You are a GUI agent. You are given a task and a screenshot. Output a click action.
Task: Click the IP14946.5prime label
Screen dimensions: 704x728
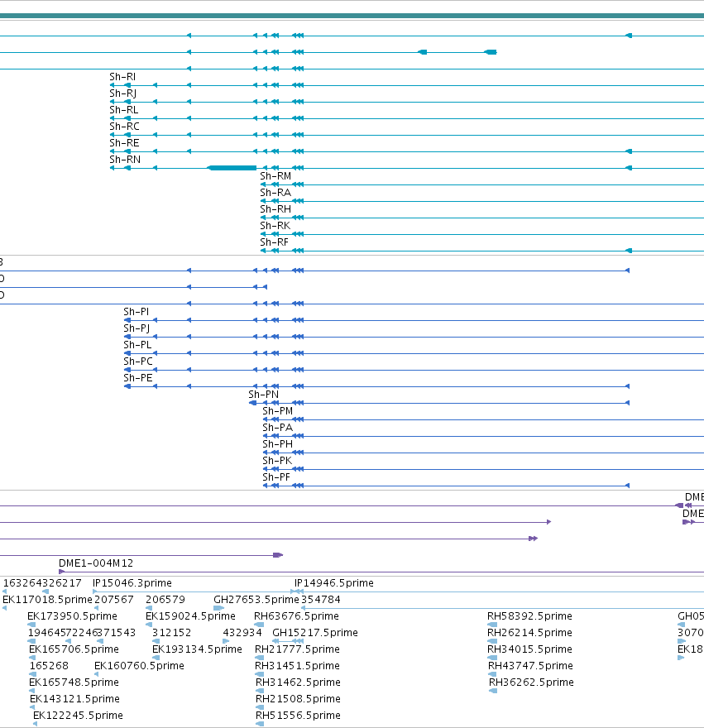334,583
